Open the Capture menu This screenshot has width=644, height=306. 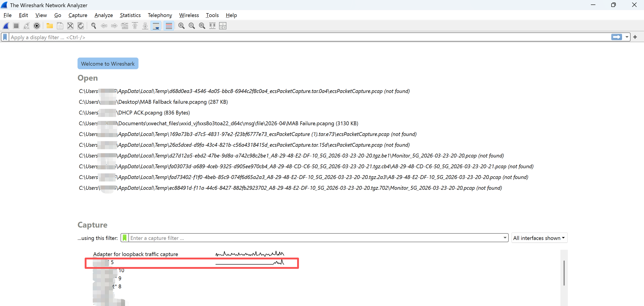[x=78, y=15]
